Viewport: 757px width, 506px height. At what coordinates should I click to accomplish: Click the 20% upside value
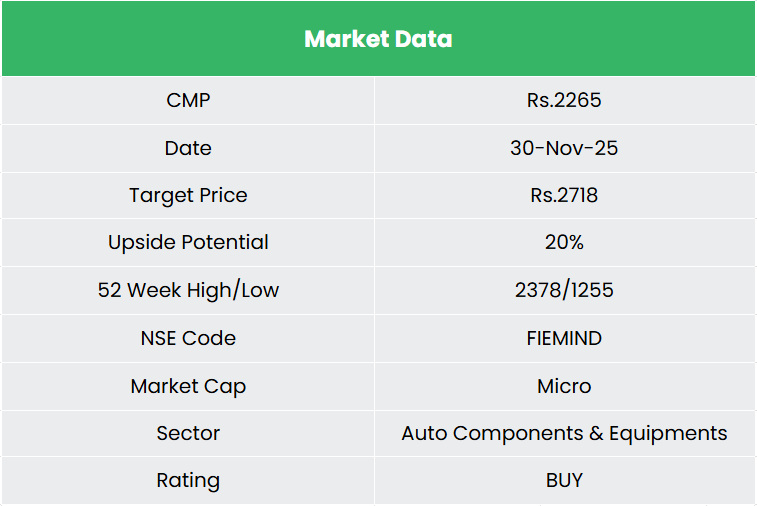pyautogui.click(x=564, y=242)
